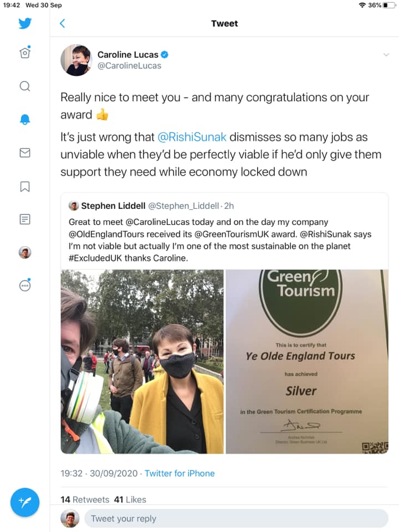
Task: Open the Notifications bell
Action: [25, 119]
